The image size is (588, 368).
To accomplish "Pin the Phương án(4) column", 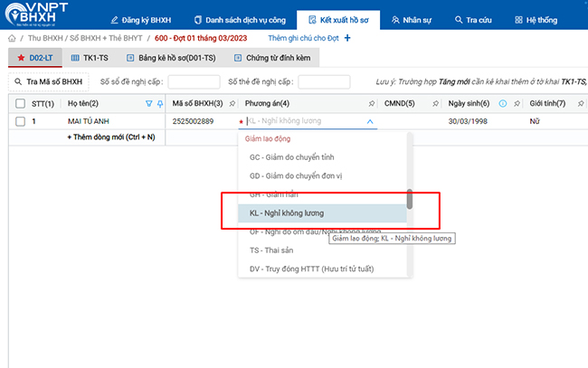I will click(x=371, y=104).
